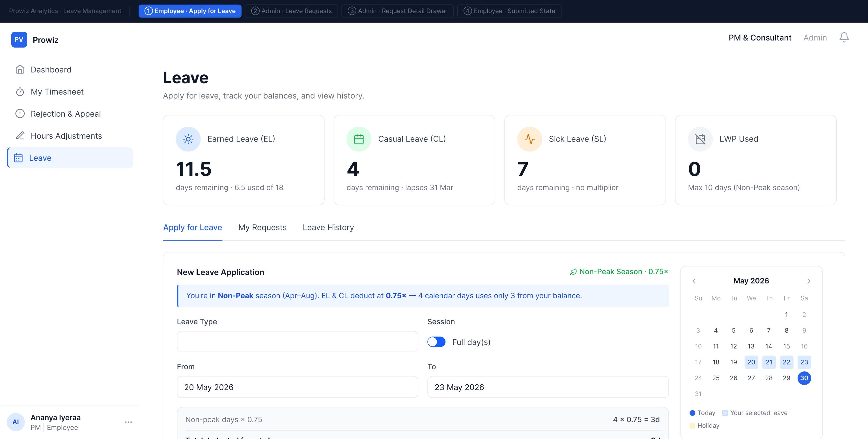868x439 pixels.
Task: Switch to Employee · Submitted State screen
Action: click(509, 11)
